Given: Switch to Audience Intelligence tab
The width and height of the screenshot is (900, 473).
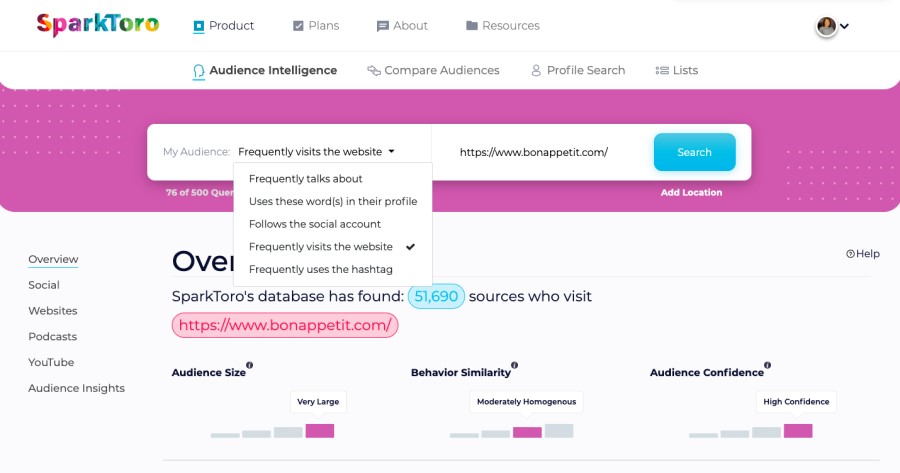Looking at the screenshot, I should point(265,71).
